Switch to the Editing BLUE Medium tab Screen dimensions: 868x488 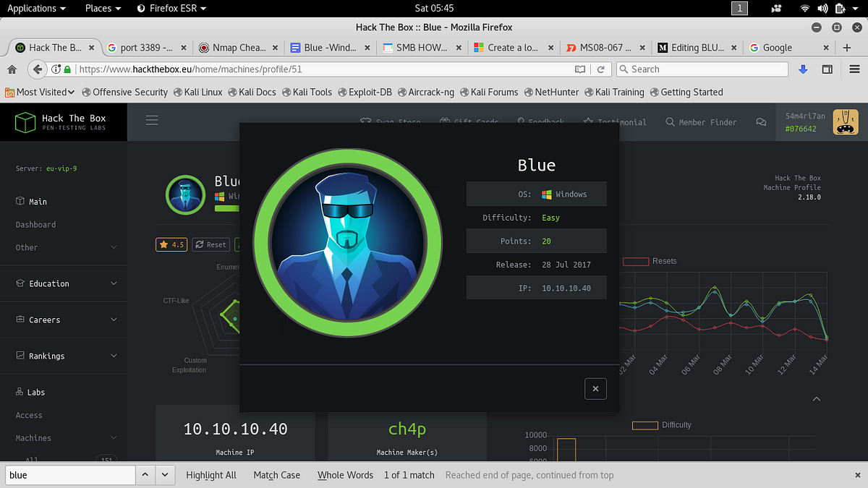click(698, 48)
